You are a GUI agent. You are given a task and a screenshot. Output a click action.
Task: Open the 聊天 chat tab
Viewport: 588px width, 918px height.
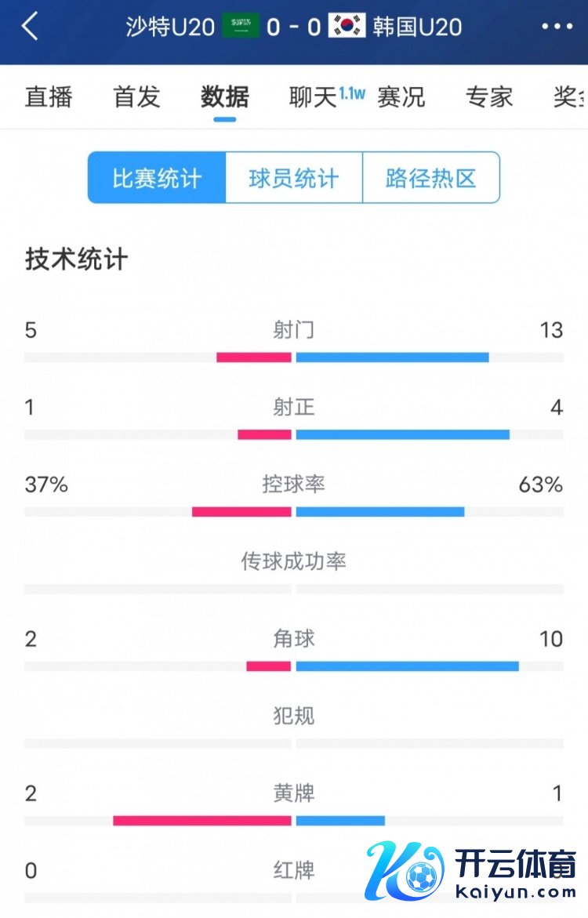[313, 97]
